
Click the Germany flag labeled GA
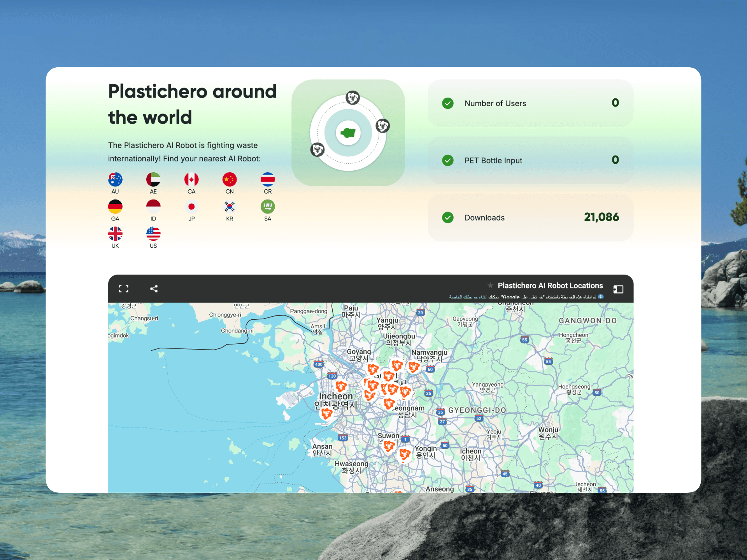coord(115,206)
